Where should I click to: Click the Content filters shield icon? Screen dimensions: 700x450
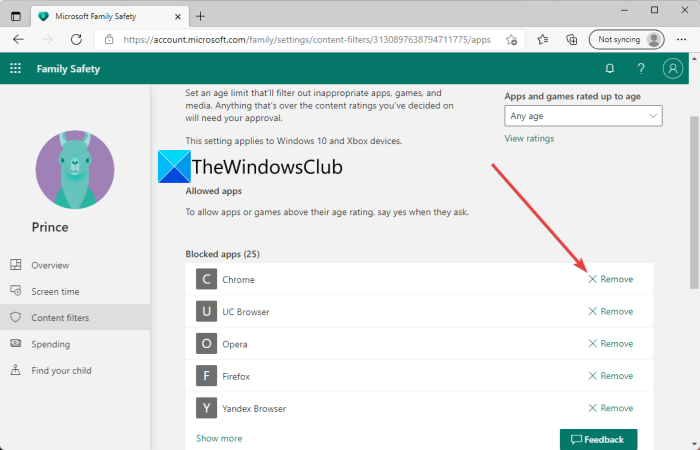tap(16, 317)
